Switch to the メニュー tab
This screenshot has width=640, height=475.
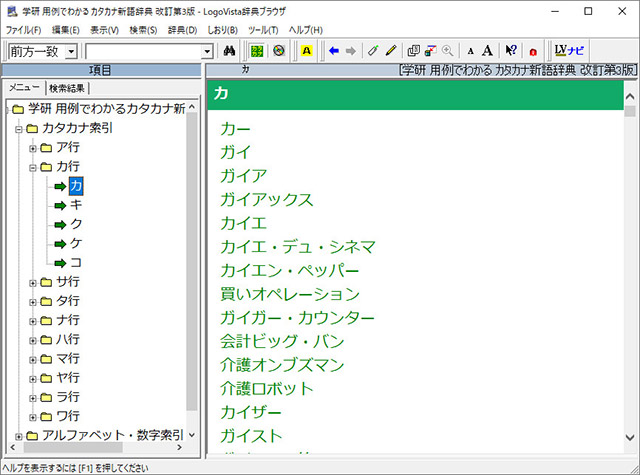point(24,87)
